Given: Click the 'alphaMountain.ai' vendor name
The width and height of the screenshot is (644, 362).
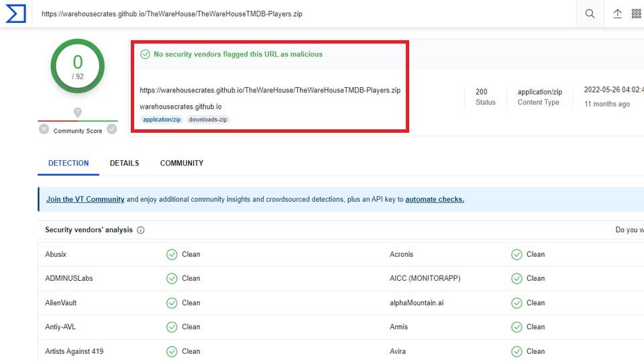Looking at the screenshot, I should pyautogui.click(x=417, y=303).
